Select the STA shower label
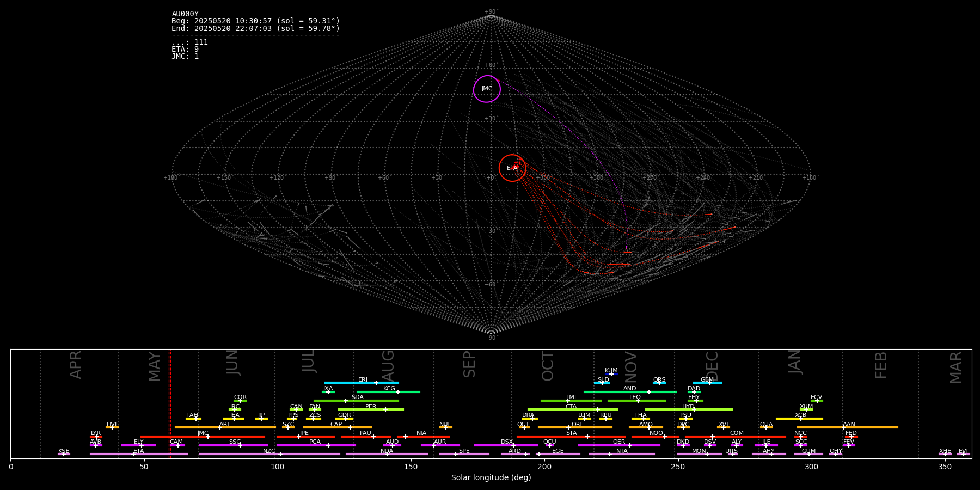The height and width of the screenshot is (490, 980). click(572, 433)
